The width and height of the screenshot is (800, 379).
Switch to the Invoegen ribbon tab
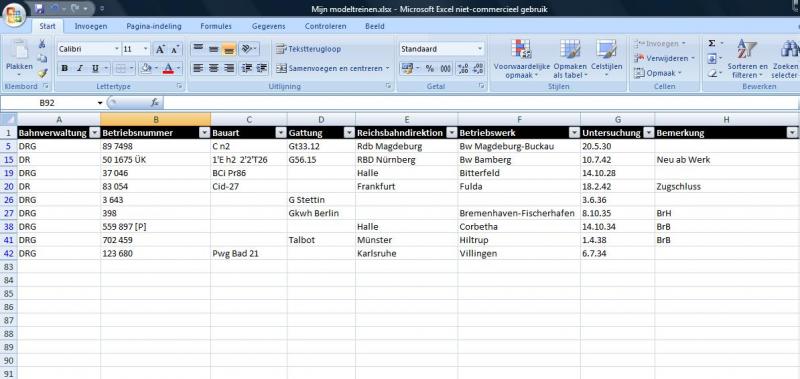[91, 26]
